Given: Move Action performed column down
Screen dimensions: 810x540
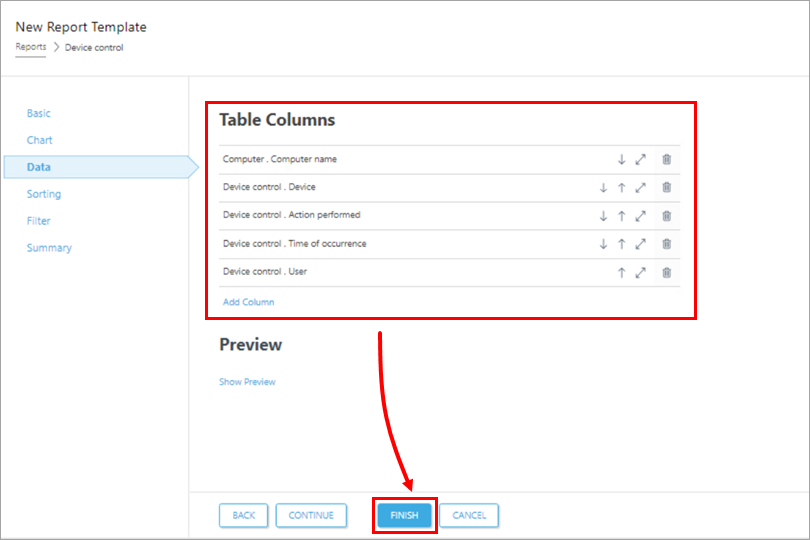Looking at the screenshot, I should (x=603, y=215).
